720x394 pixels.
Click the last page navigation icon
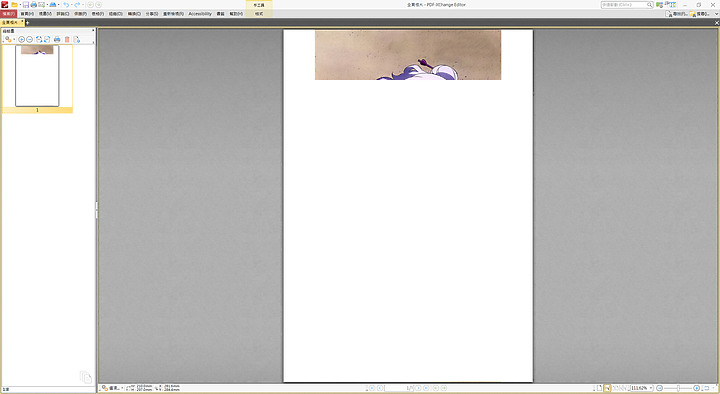point(426,388)
